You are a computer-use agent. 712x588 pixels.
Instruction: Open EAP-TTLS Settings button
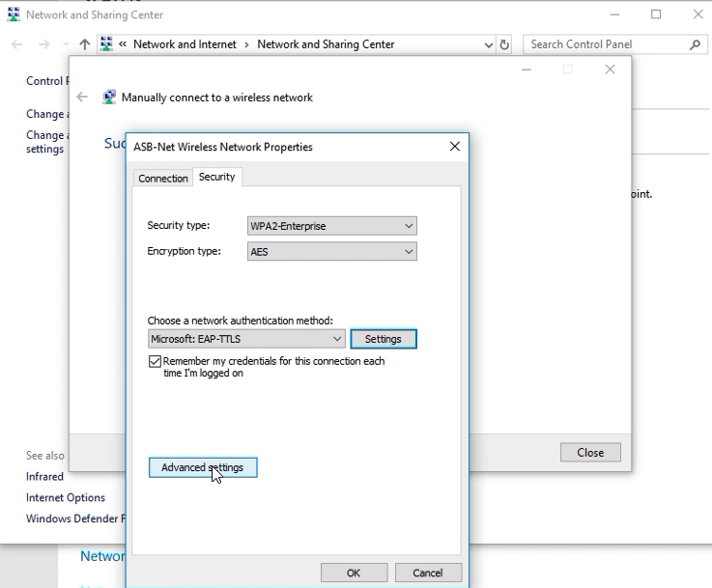pyautogui.click(x=384, y=339)
